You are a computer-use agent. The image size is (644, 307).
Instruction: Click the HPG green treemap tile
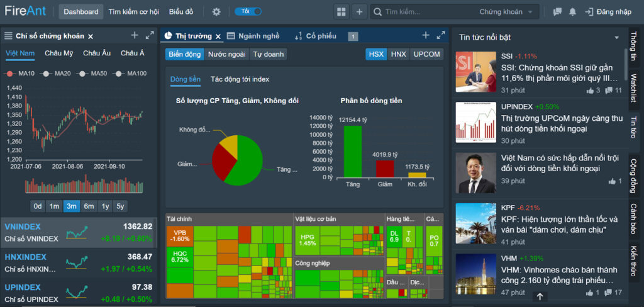coord(307,240)
